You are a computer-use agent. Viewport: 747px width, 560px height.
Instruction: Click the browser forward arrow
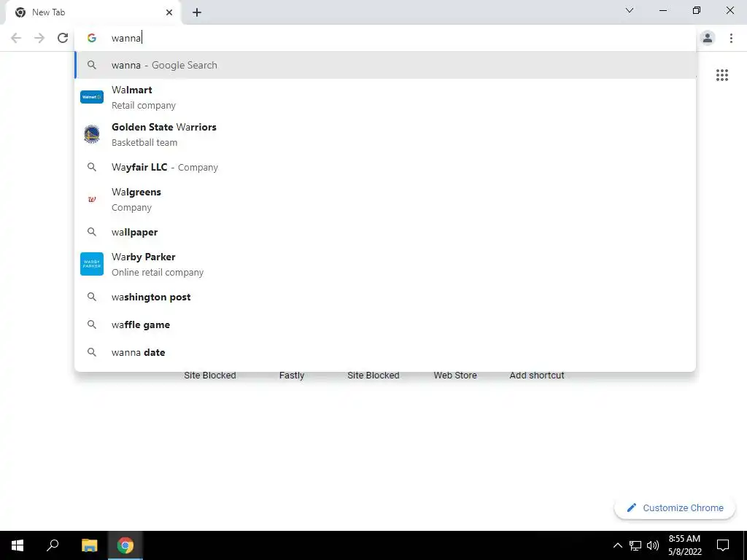pos(39,38)
